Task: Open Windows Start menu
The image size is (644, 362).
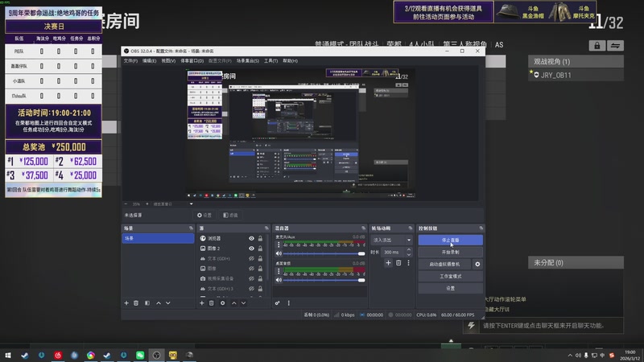Action: (8, 355)
